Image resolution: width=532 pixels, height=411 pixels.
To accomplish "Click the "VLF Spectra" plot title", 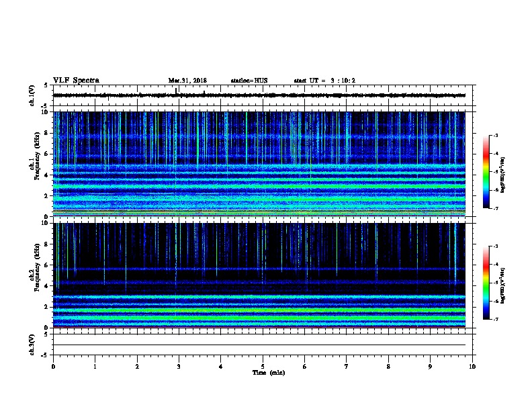I will [x=76, y=81].
